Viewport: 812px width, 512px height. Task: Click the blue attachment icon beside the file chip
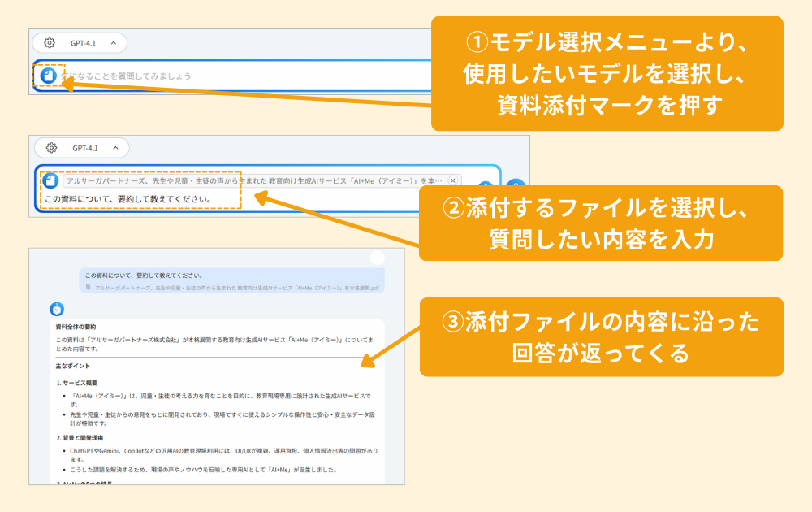click(49, 179)
